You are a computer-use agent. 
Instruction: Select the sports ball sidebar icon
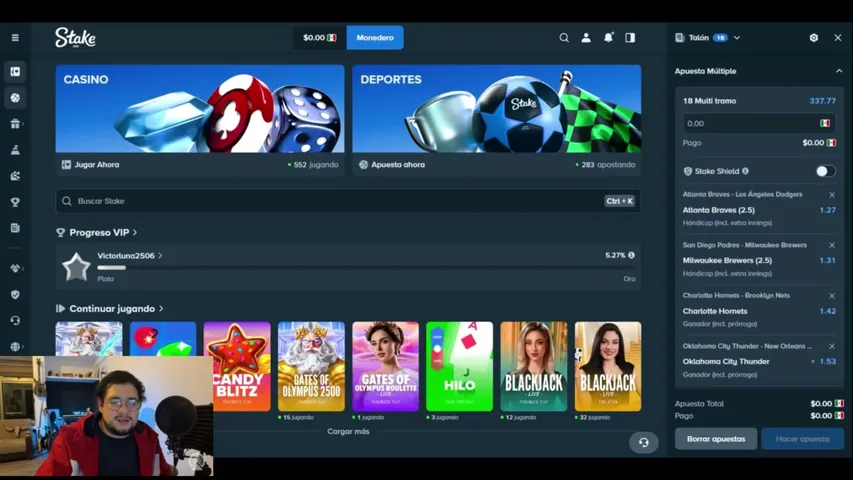coord(15,98)
